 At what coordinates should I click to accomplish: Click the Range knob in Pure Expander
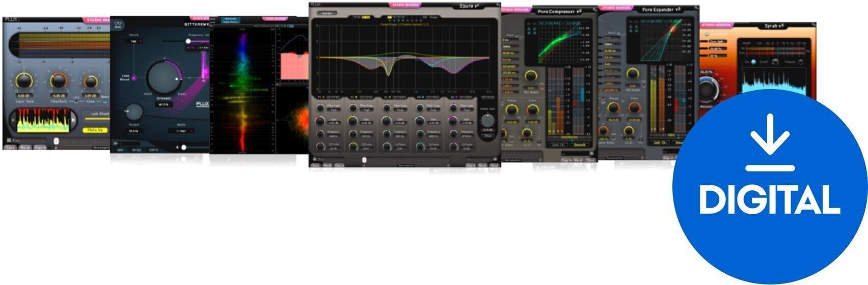click(x=613, y=108)
